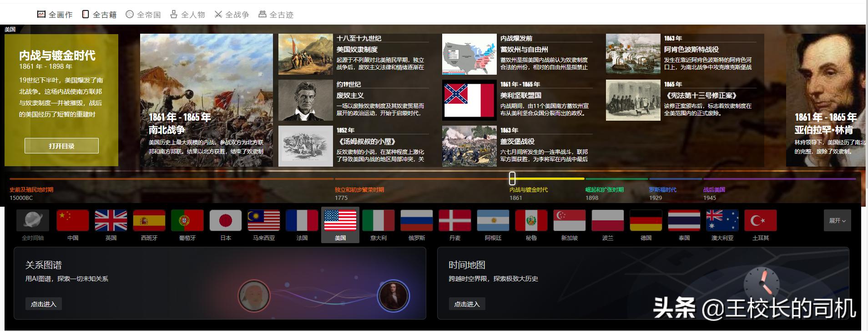Open the 《宪法第十三号修正案》 thumbnail
This screenshot has height=331, width=868.
(x=633, y=100)
